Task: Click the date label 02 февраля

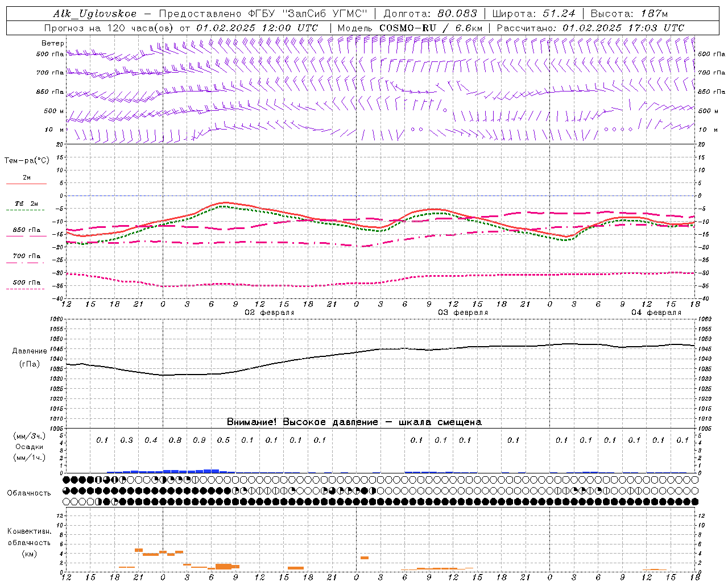Action: tap(270, 313)
